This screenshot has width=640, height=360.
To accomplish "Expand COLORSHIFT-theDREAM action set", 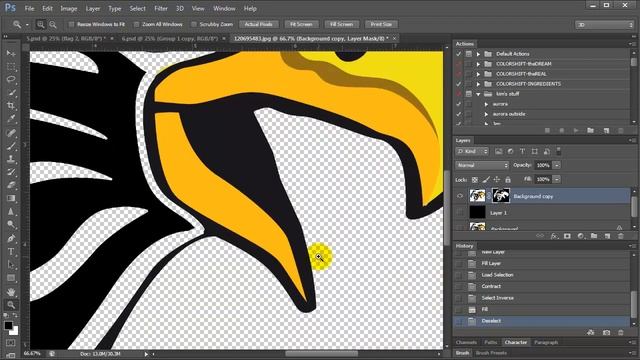I will coord(478,64).
